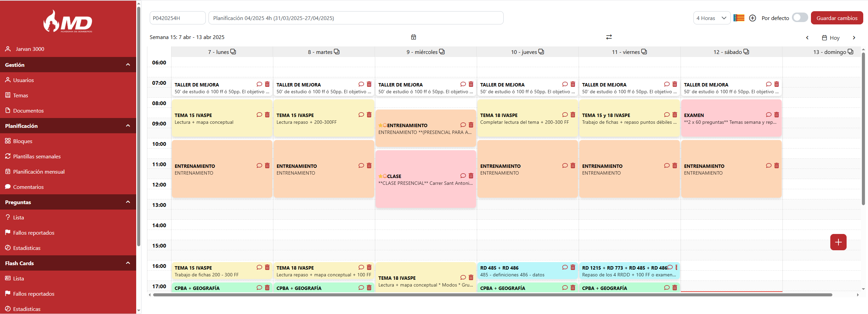Jump to today with Hoy button
The width and height of the screenshot is (868, 314).
pyautogui.click(x=831, y=38)
